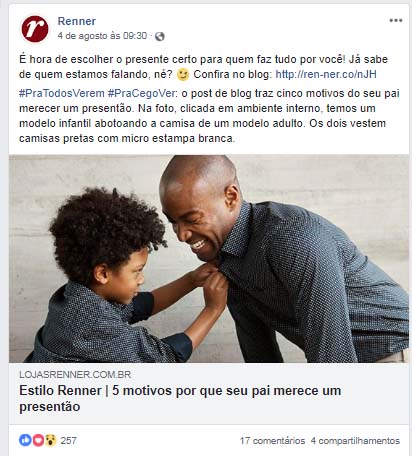The height and width of the screenshot is (456, 412).
Task: Open the three-dot post options menu
Action: [x=396, y=20]
